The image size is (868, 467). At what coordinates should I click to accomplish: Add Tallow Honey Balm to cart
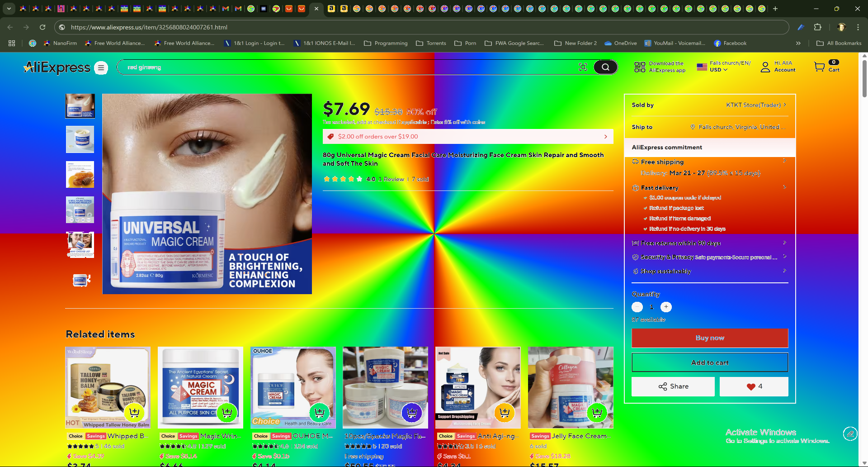pos(134,412)
